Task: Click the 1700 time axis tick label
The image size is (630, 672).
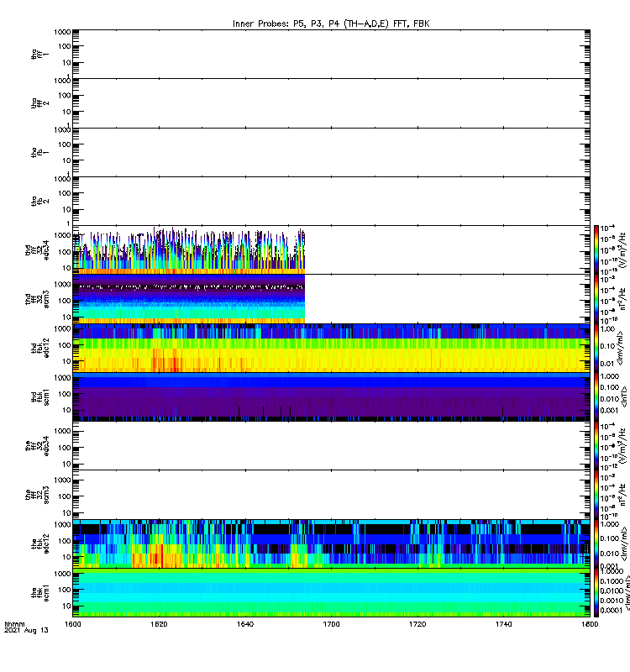Action: (331, 624)
